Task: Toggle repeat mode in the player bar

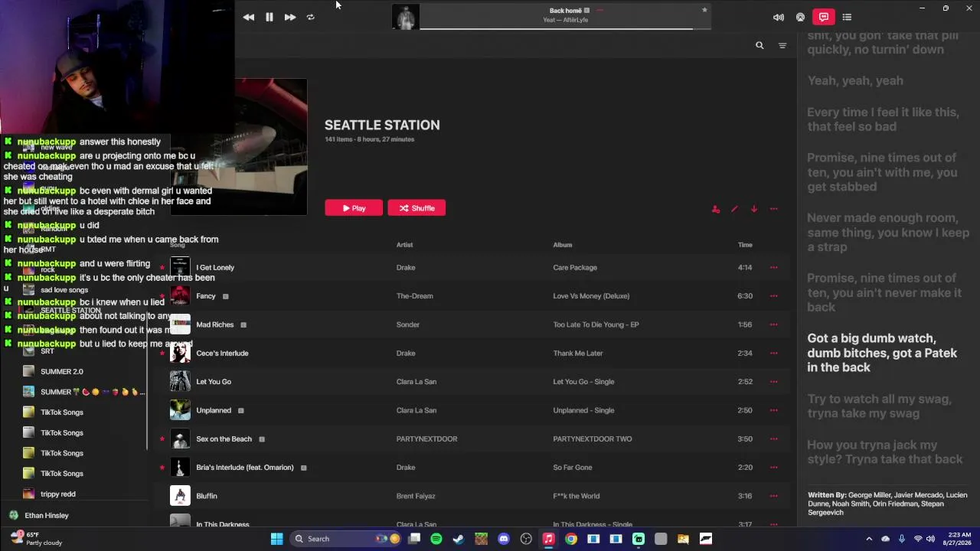Action: pyautogui.click(x=310, y=17)
